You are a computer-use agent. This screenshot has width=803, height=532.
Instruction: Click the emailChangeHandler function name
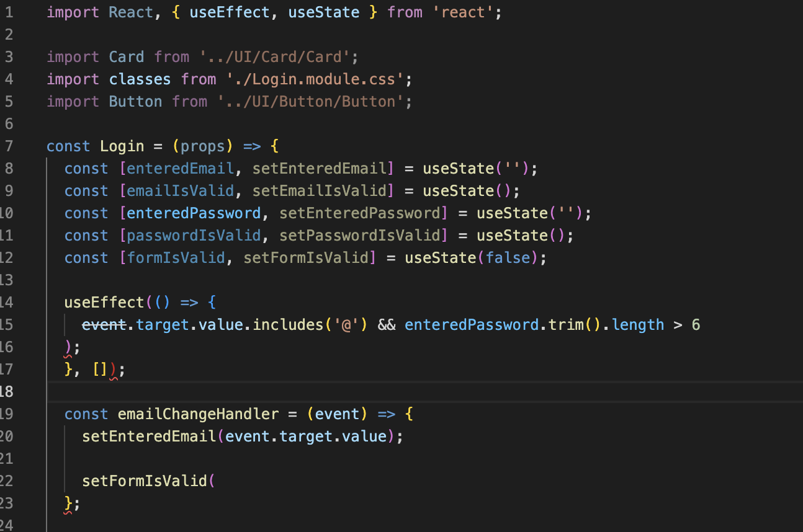pos(199,414)
